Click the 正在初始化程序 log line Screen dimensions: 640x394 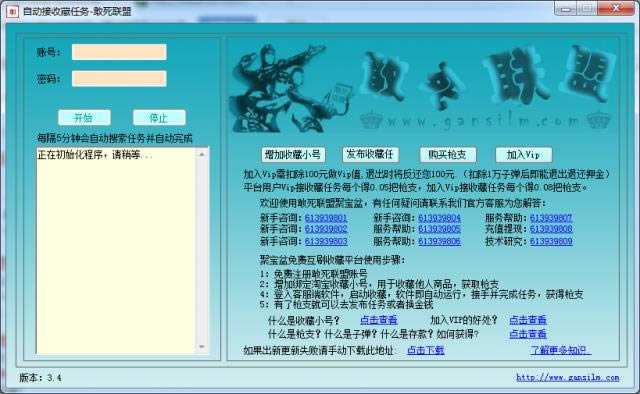pos(95,155)
